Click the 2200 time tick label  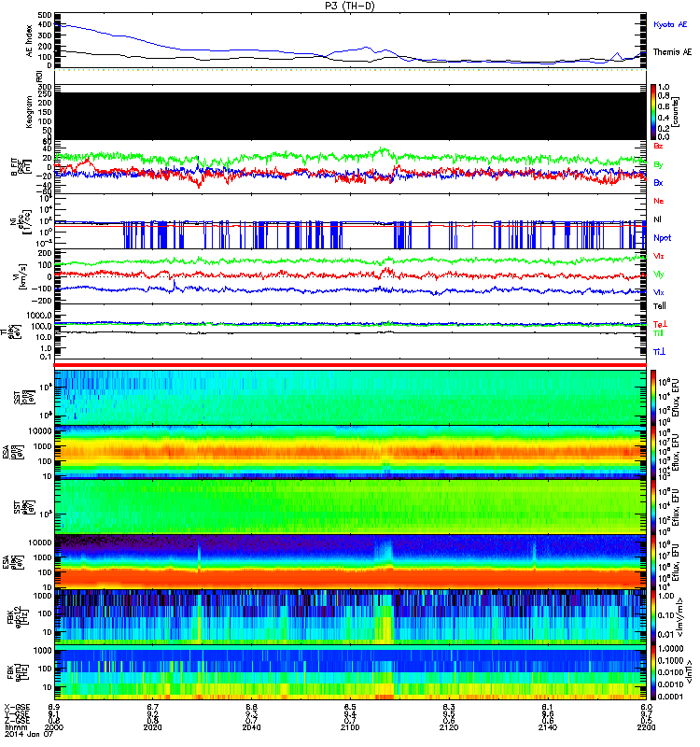coord(646,727)
